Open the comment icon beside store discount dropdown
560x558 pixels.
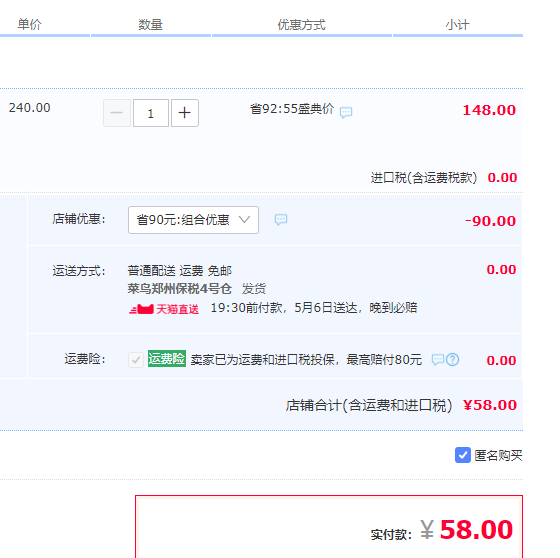(281, 219)
